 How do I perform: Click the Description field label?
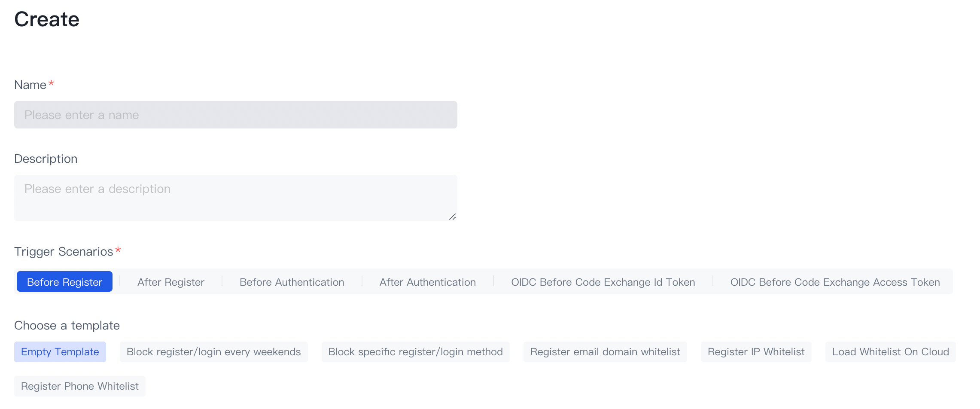(46, 159)
